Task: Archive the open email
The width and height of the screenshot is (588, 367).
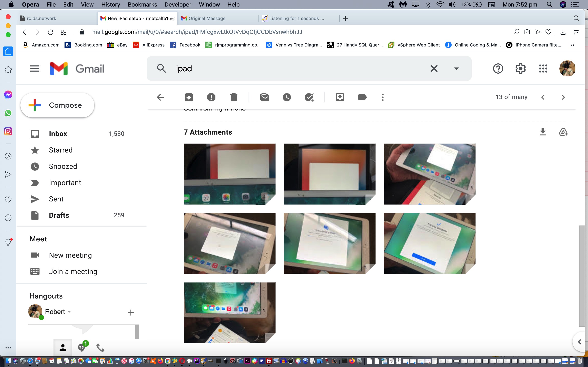Action: [x=189, y=97]
